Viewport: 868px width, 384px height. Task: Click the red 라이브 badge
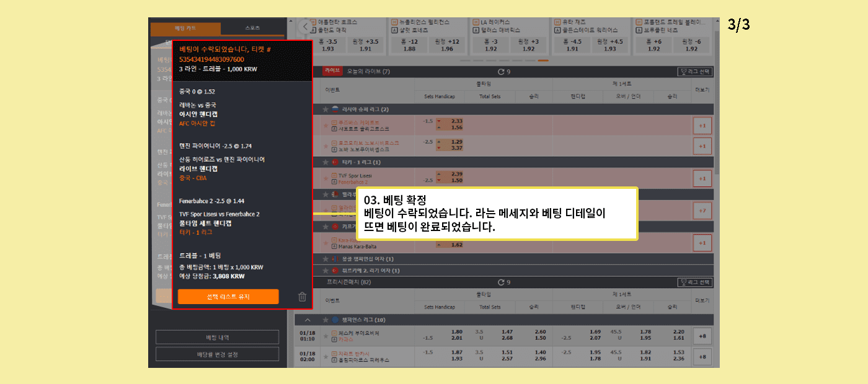coord(332,72)
